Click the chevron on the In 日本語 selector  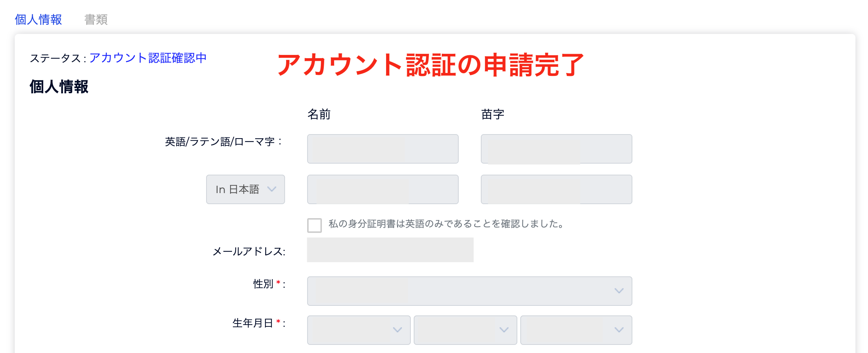[x=272, y=189]
